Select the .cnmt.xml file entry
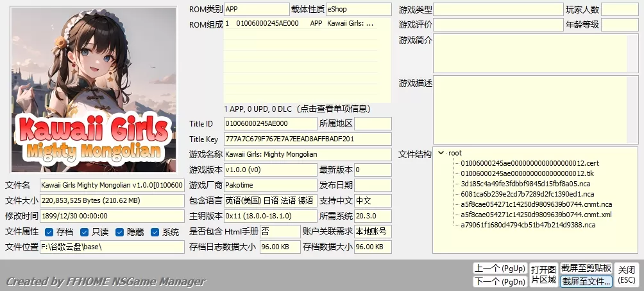The height and width of the screenshot is (291, 644). pyautogui.click(x=536, y=215)
